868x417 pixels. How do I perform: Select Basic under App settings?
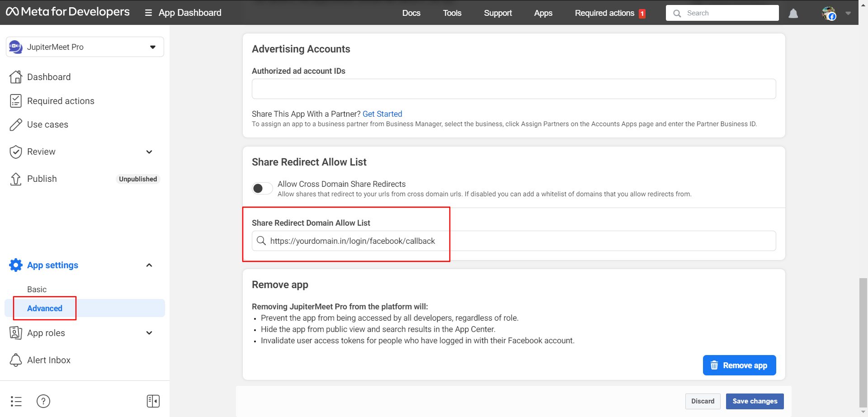(37, 289)
